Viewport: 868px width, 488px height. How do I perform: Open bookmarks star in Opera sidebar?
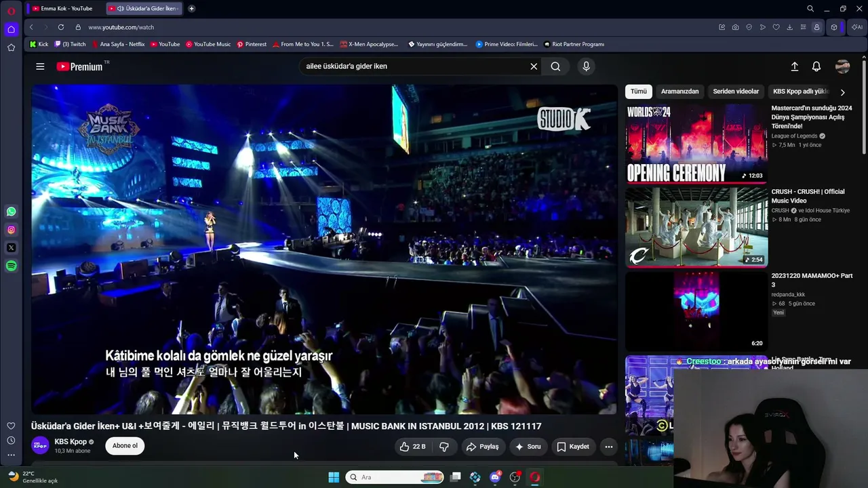point(11,47)
